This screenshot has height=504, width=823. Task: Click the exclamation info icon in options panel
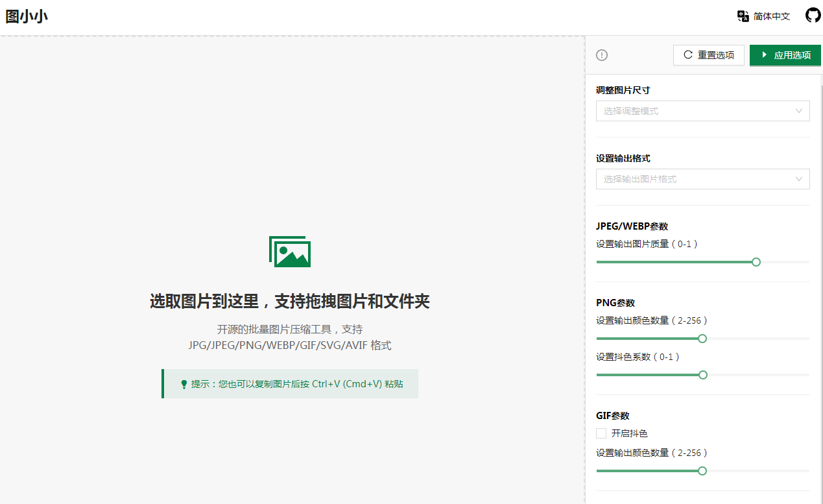point(602,55)
